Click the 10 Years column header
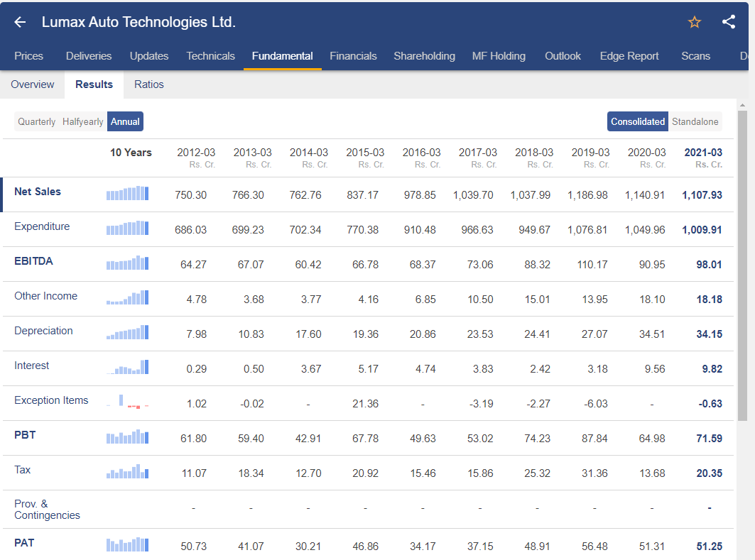Screen dimensions: 755x560 [x=131, y=153]
